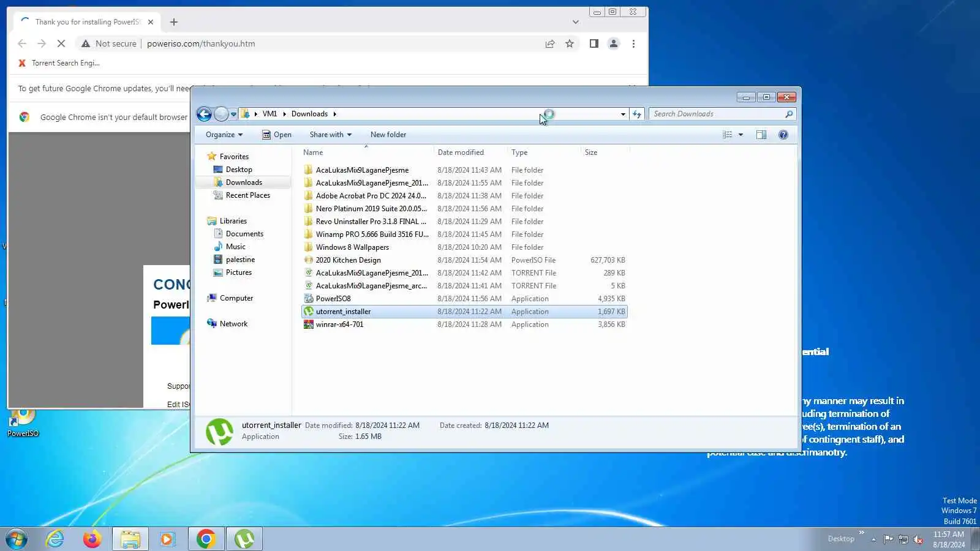Open the Chrome three-dot menu
The width and height of the screenshot is (980, 551).
(633, 43)
